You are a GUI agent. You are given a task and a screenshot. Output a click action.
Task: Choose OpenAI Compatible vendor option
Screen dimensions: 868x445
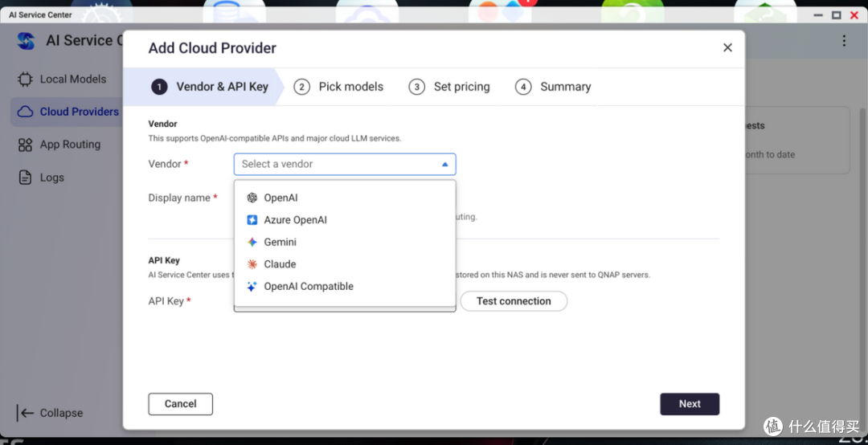[344, 286]
